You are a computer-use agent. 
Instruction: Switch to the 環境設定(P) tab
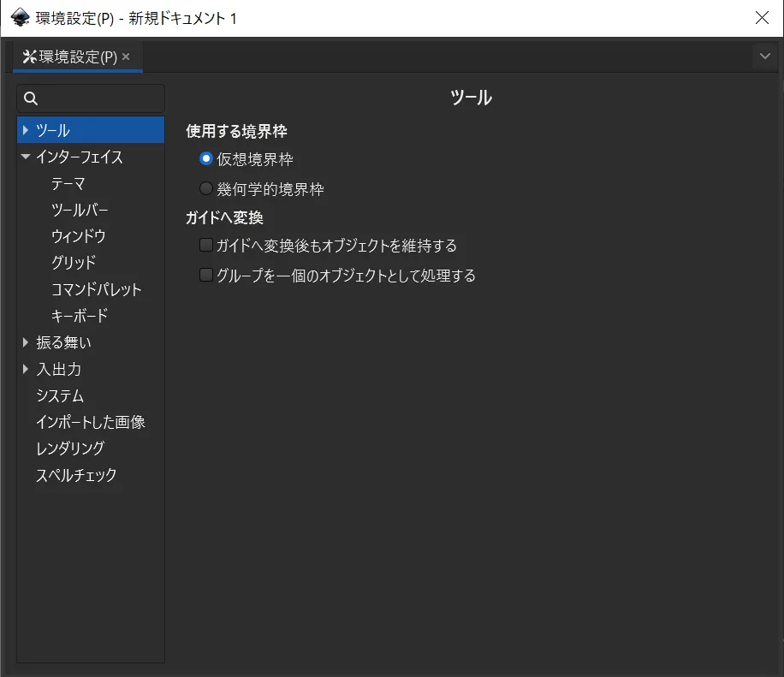coord(78,56)
